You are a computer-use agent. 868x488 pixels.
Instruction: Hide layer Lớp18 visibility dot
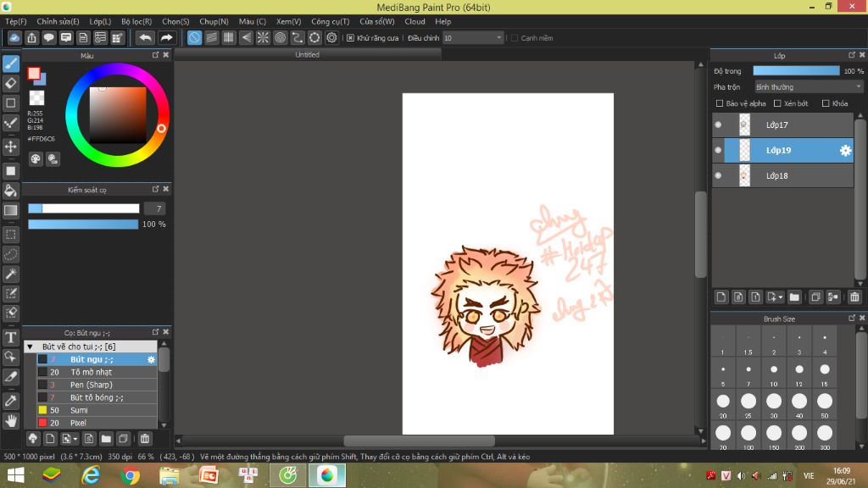718,175
